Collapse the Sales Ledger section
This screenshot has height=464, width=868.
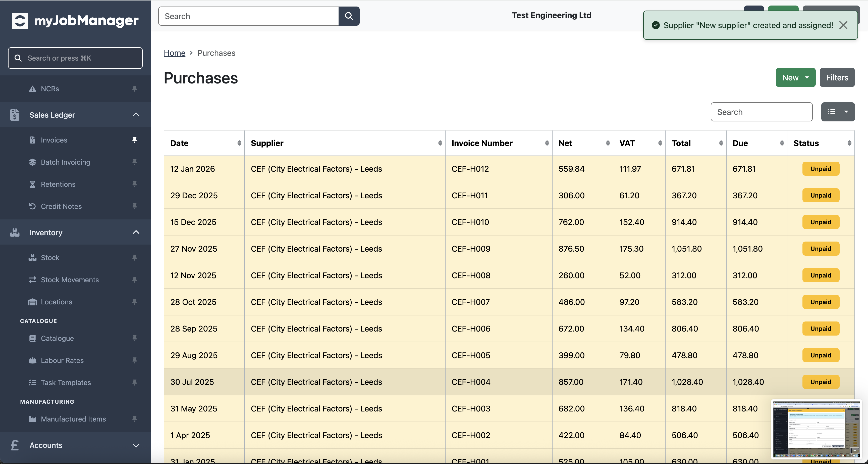pos(136,115)
